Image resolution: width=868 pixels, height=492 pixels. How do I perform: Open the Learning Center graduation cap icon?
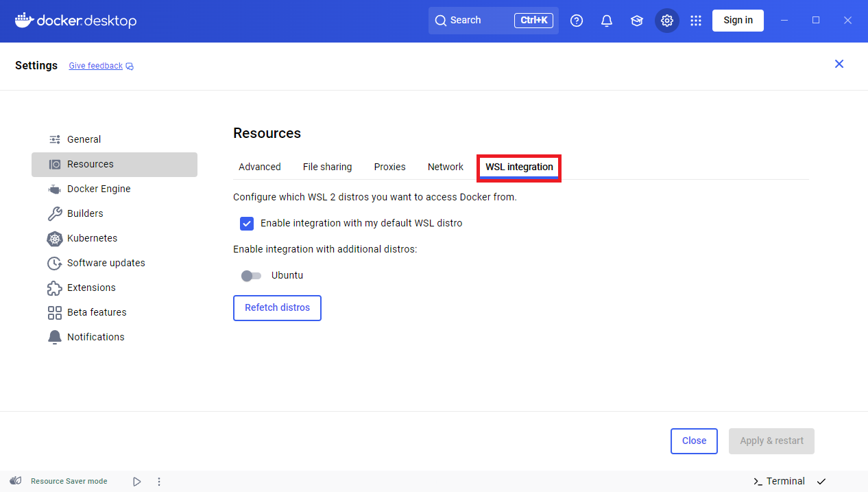click(636, 20)
